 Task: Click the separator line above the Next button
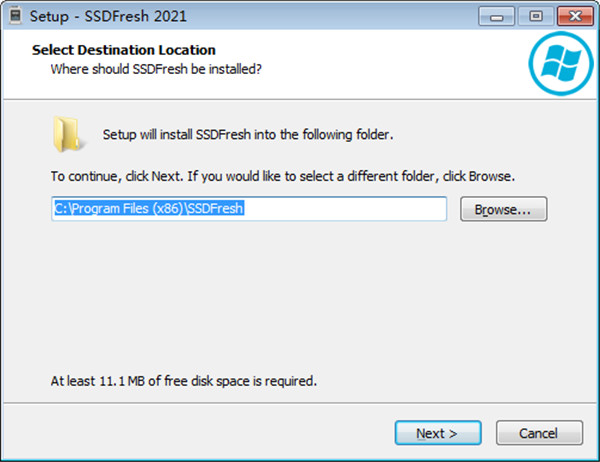coord(300,405)
